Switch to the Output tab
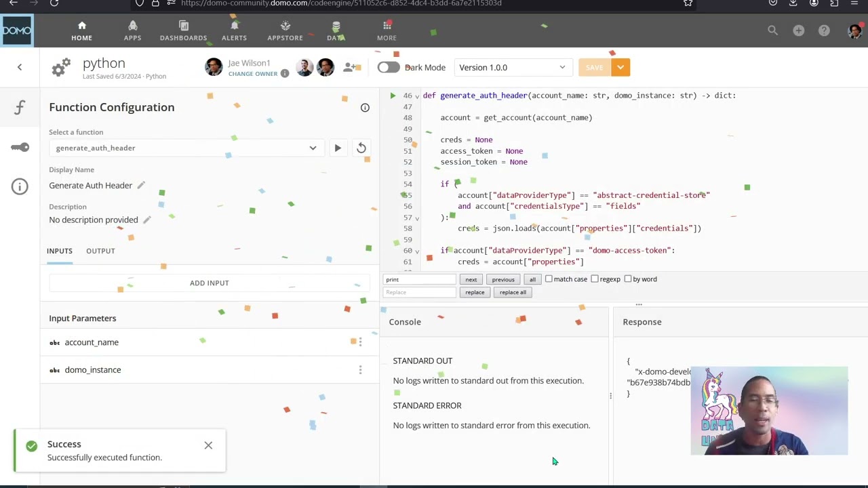This screenshot has width=868, height=488. click(x=100, y=251)
